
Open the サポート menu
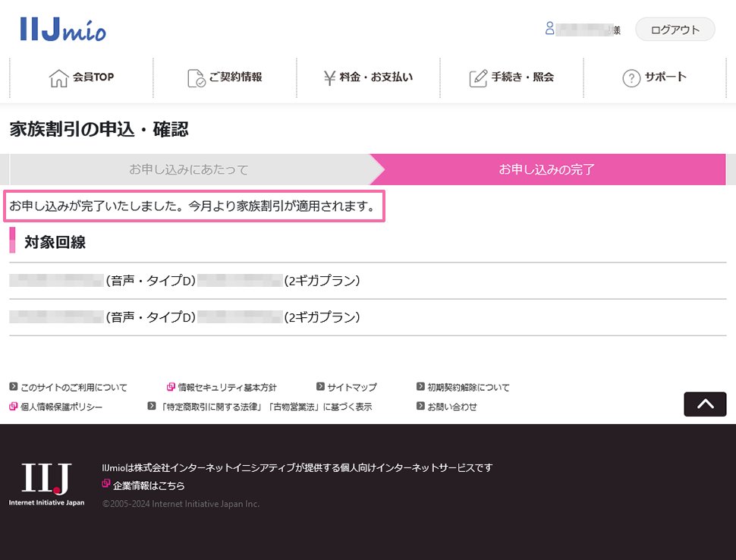(655, 78)
